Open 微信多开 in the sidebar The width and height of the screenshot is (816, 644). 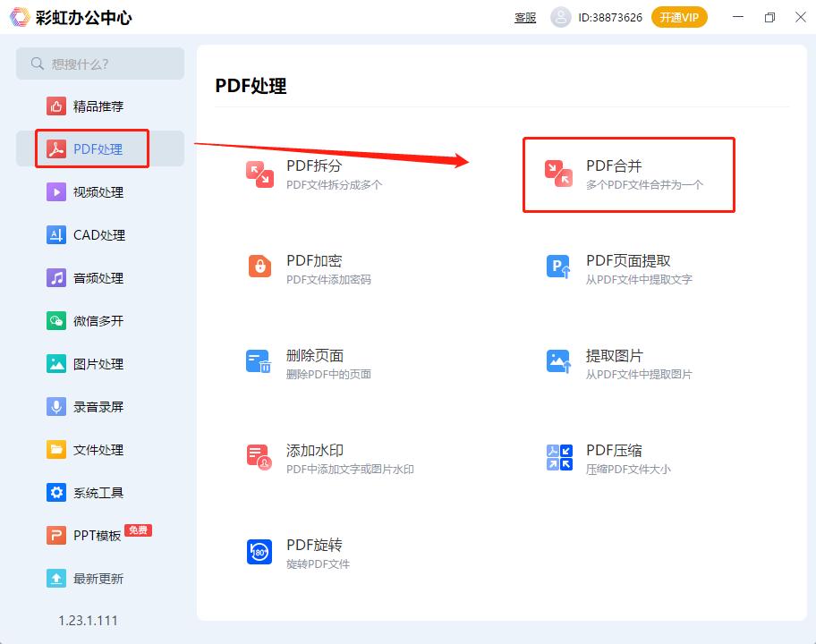pyautogui.click(x=98, y=321)
